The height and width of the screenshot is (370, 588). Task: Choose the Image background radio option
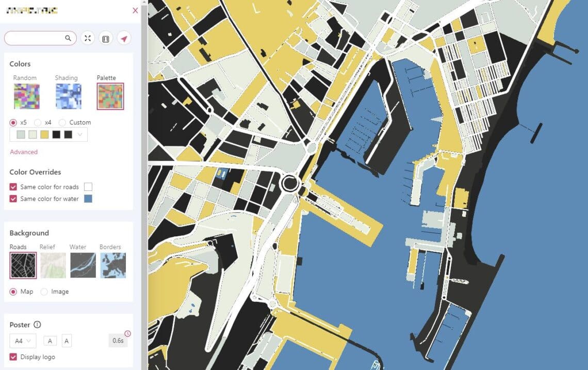[44, 292]
